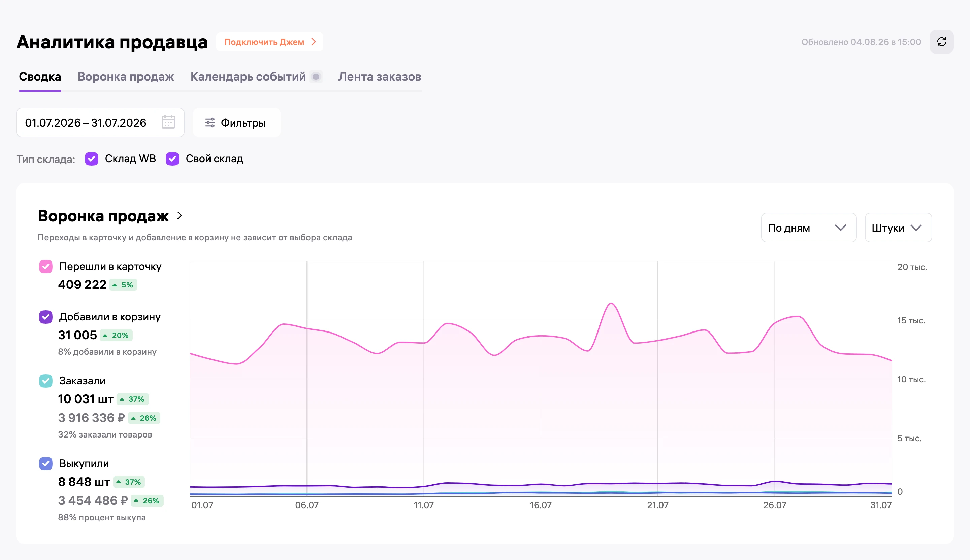Click the 8% добавили в корзину text
970x560 pixels.
coord(107,352)
